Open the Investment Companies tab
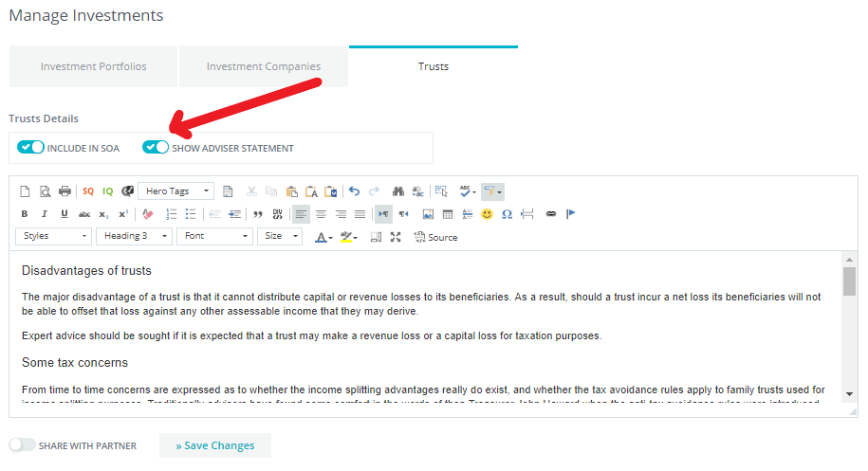 coord(263,67)
